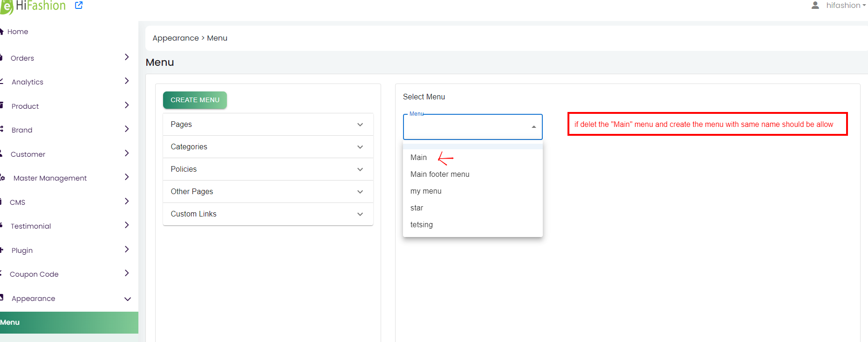Expand the Orders chevron arrow

pyautogui.click(x=127, y=57)
